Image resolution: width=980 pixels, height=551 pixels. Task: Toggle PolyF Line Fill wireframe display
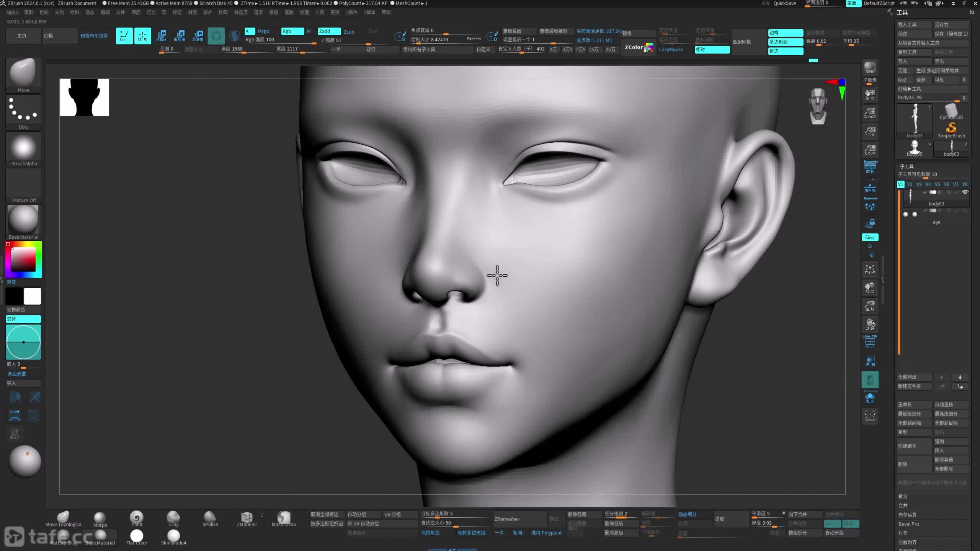[870, 342]
